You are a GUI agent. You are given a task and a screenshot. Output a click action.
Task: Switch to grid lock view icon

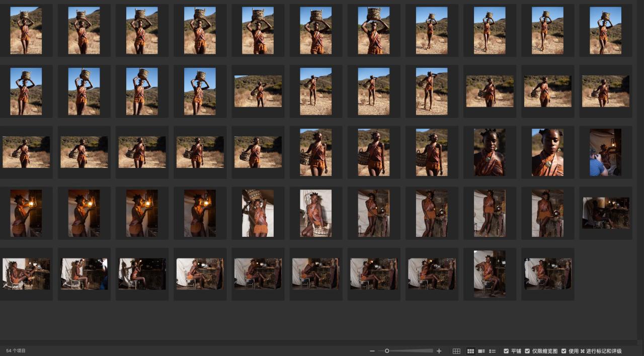456,351
